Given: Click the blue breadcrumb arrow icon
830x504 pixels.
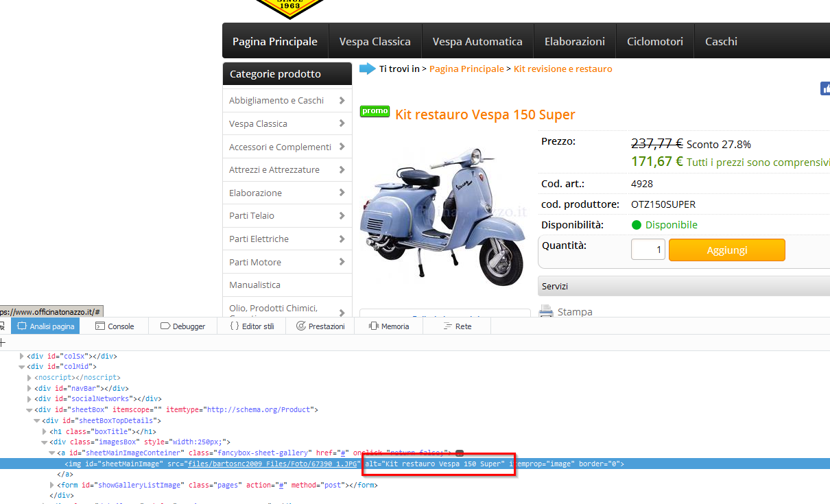Looking at the screenshot, I should click(x=368, y=69).
